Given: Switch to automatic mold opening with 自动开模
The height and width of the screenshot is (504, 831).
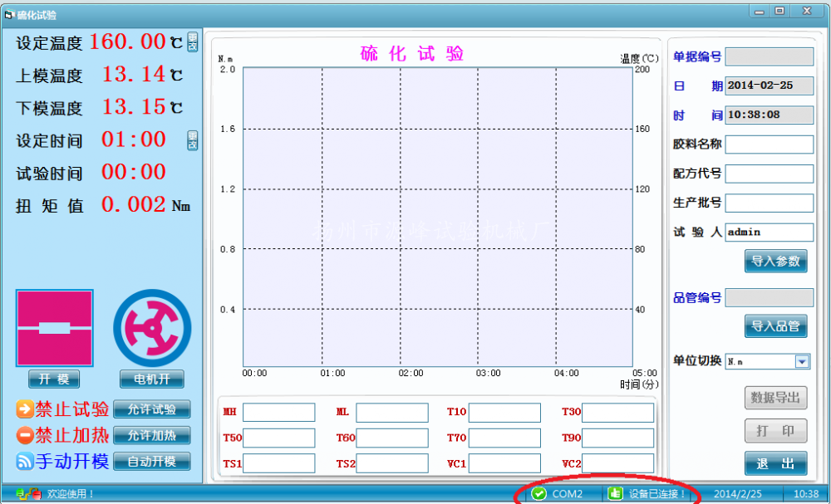Looking at the screenshot, I should (x=151, y=461).
